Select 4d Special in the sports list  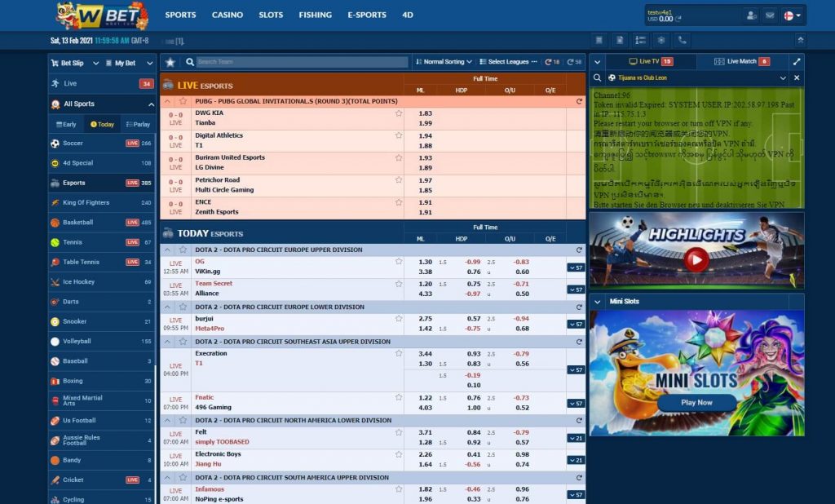click(x=101, y=163)
